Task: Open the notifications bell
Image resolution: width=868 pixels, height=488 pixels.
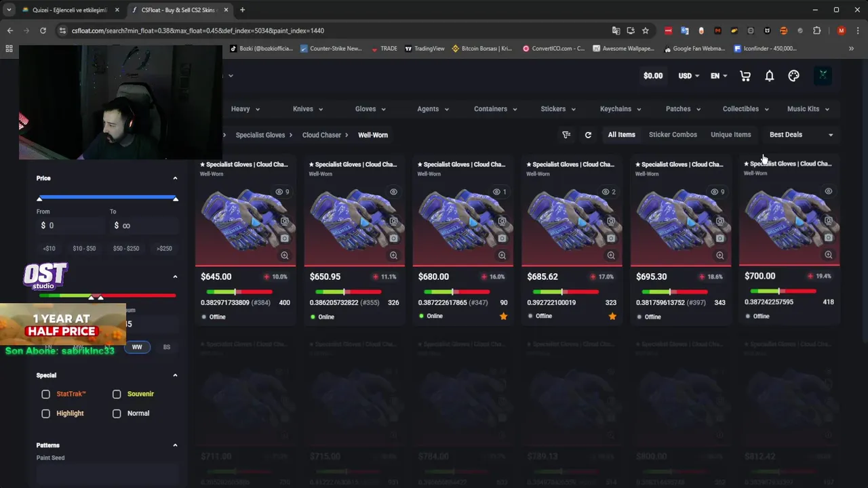Action: pos(770,76)
